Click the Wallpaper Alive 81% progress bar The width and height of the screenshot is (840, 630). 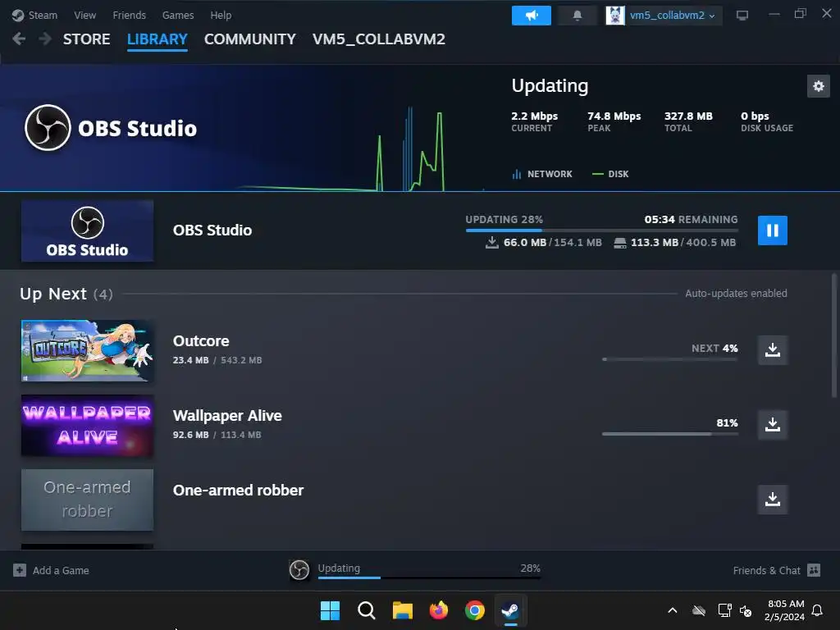point(669,434)
